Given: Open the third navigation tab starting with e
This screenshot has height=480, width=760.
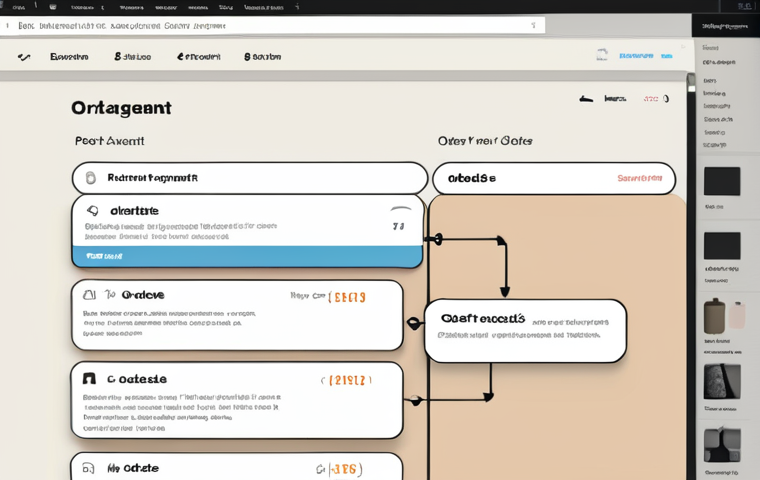Looking at the screenshot, I should tap(199, 57).
